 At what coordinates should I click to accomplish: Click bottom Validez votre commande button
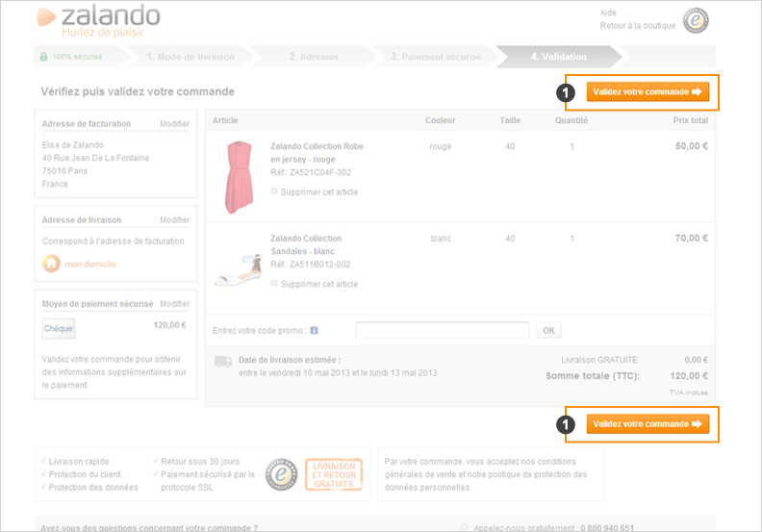pos(648,424)
